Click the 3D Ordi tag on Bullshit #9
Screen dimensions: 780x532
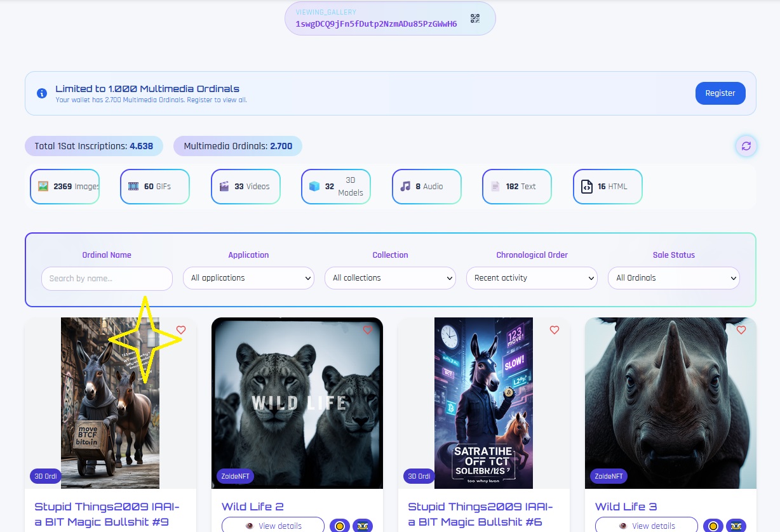46,476
